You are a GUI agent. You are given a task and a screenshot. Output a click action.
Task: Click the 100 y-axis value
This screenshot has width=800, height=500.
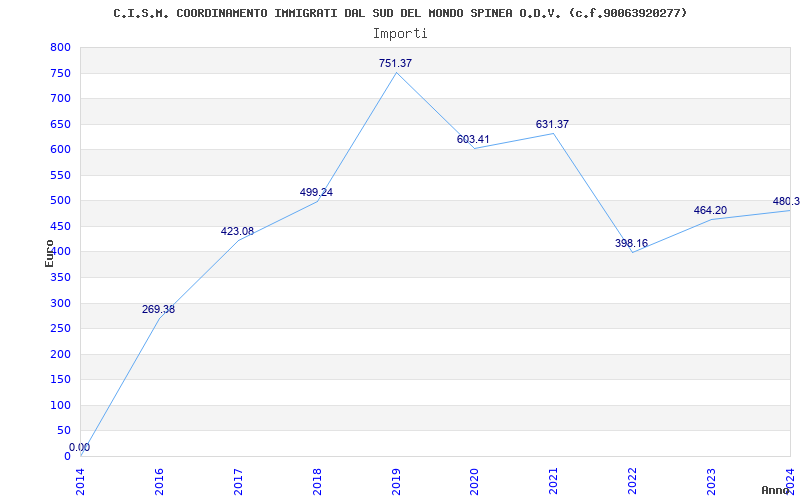tap(60, 405)
